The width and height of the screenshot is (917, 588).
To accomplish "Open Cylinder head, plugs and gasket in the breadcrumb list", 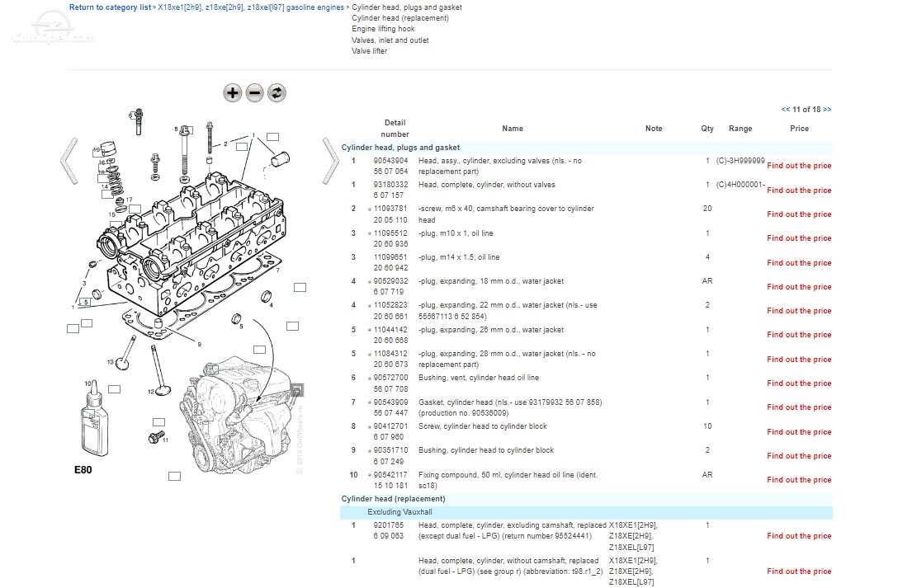I will pyautogui.click(x=406, y=7).
